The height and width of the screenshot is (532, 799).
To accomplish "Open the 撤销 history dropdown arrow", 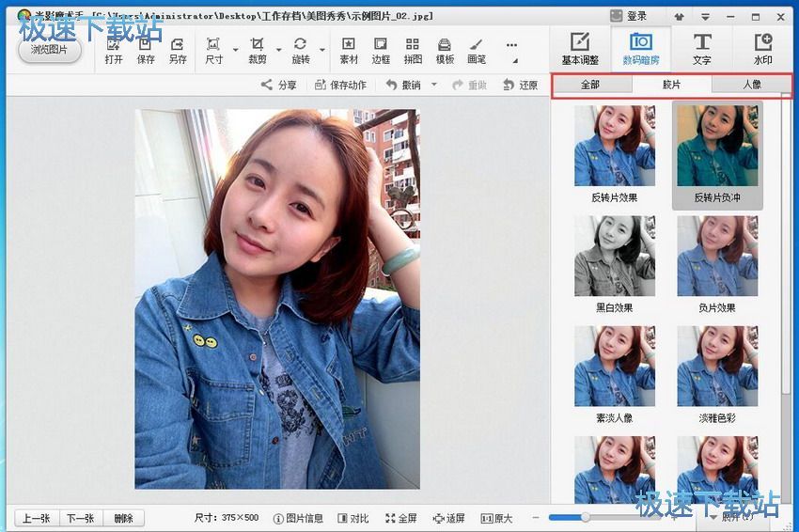I will (x=434, y=85).
